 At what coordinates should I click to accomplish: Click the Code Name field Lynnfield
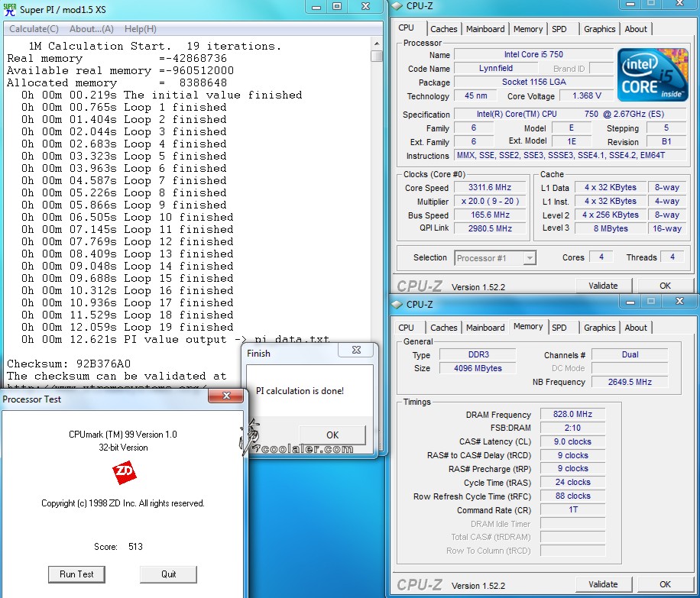495,68
